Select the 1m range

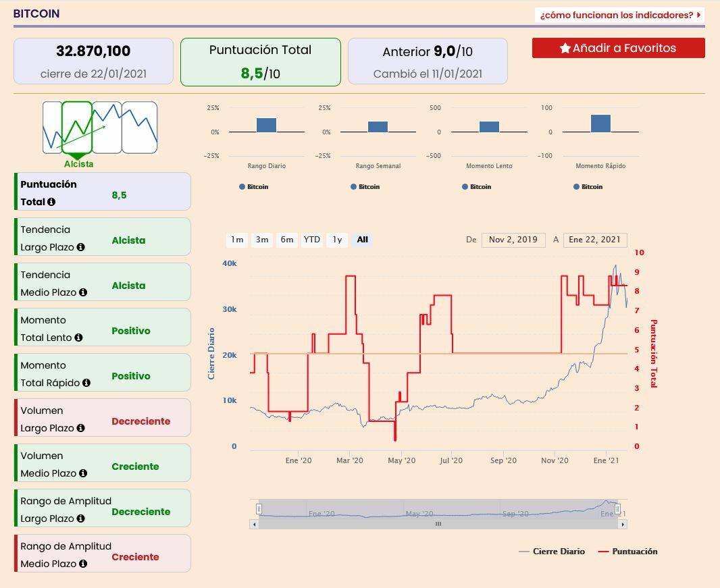(x=237, y=240)
